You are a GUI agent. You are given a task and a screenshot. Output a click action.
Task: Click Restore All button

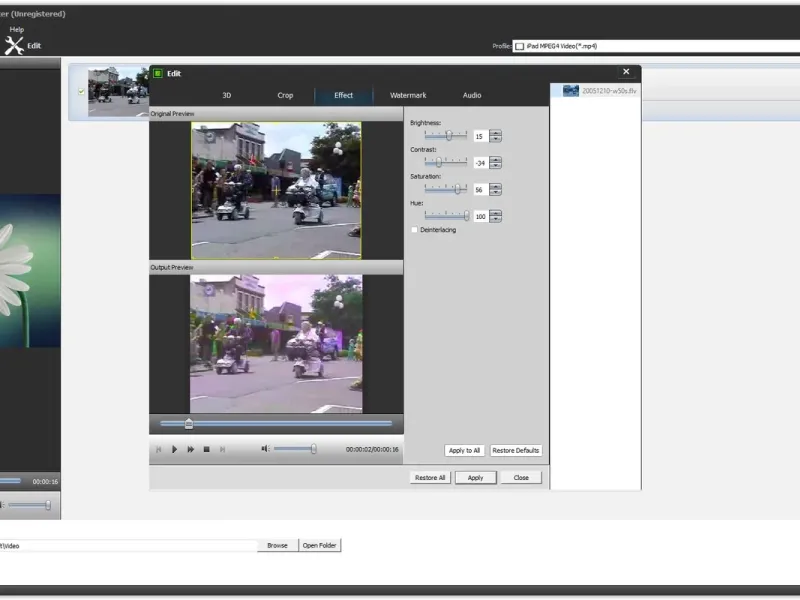(x=430, y=478)
